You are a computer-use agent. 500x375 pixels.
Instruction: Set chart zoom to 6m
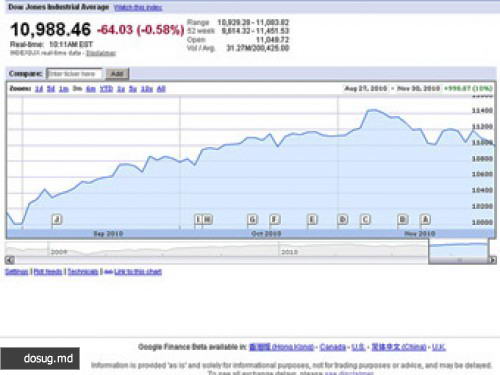[91, 89]
